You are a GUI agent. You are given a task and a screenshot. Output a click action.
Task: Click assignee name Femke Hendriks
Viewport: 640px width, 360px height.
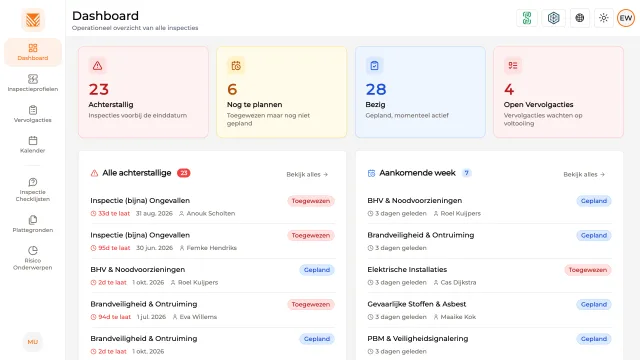[x=211, y=248]
